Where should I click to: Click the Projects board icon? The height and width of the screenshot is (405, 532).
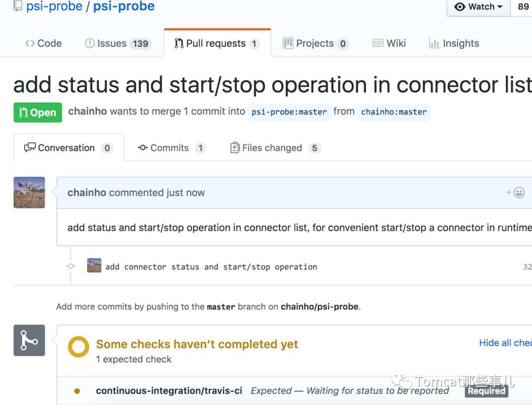coord(288,43)
